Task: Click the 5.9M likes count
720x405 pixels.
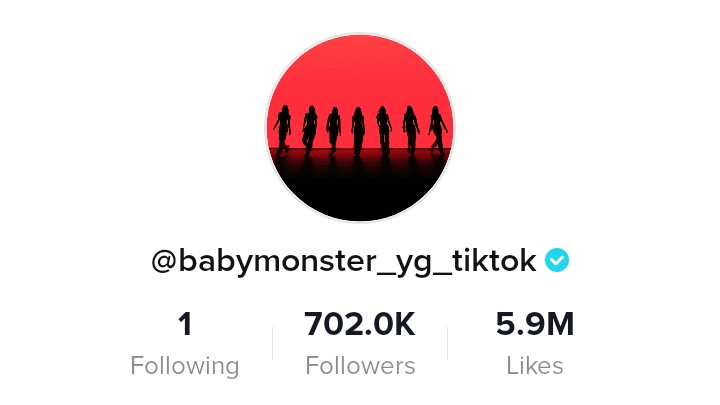Action: (535, 324)
